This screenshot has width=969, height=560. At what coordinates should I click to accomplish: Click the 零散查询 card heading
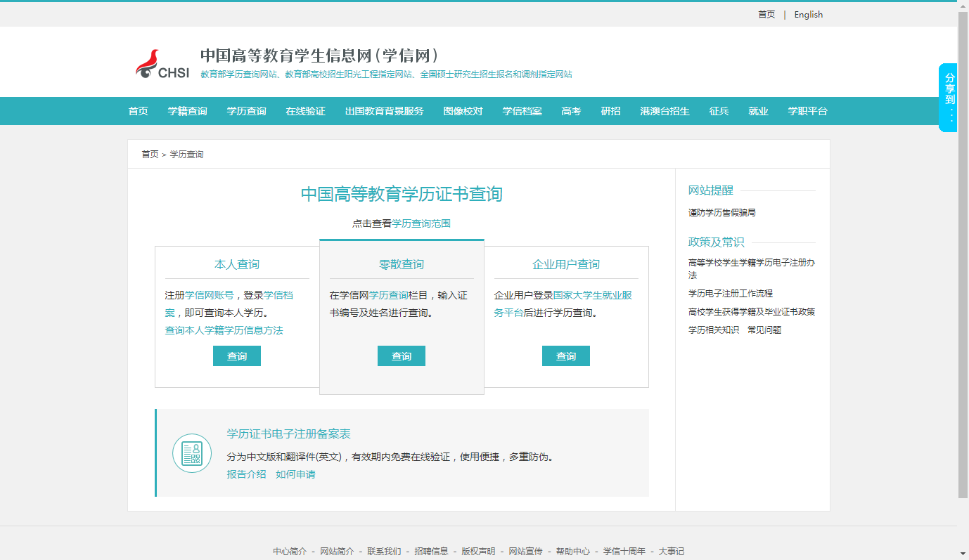click(x=402, y=264)
